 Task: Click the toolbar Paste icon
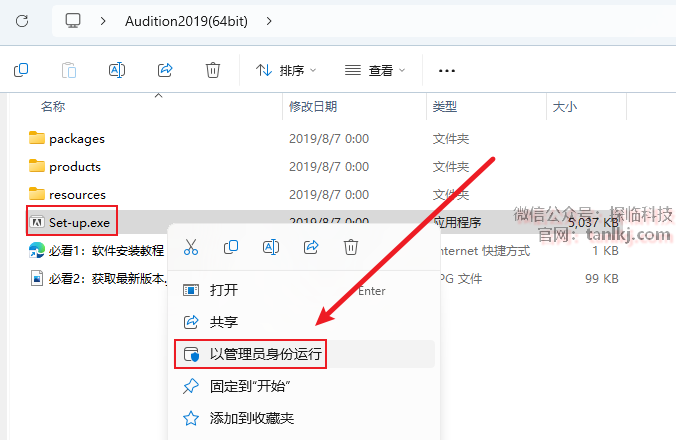tap(69, 70)
